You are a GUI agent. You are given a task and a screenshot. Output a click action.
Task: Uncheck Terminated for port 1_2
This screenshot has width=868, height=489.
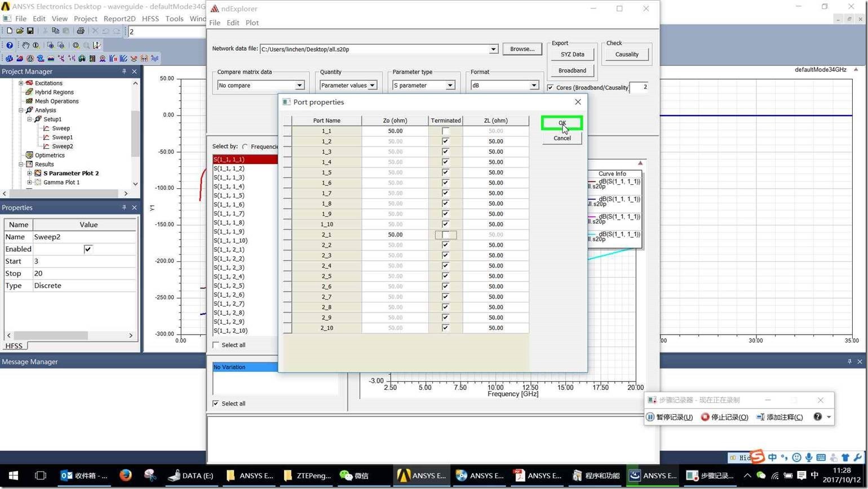tap(446, 141)
